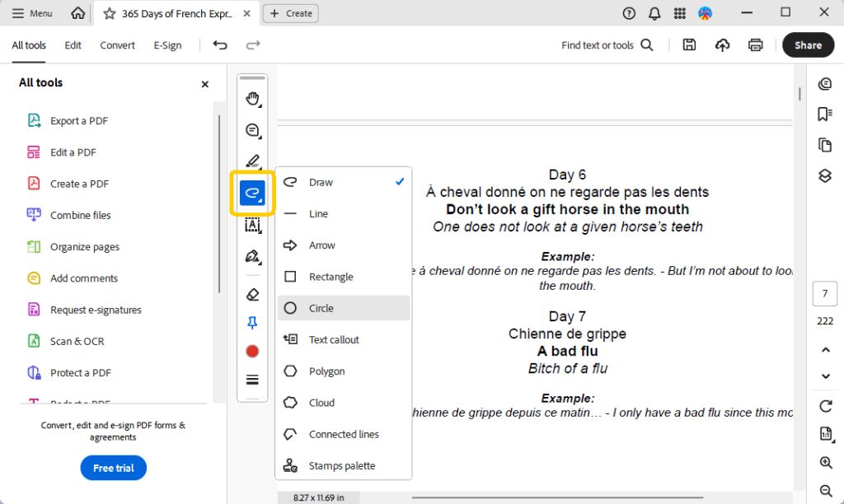The width and height of the screenshot is (844, 504).
Task: Click the text box tool icon
Action: pos(252,225)
